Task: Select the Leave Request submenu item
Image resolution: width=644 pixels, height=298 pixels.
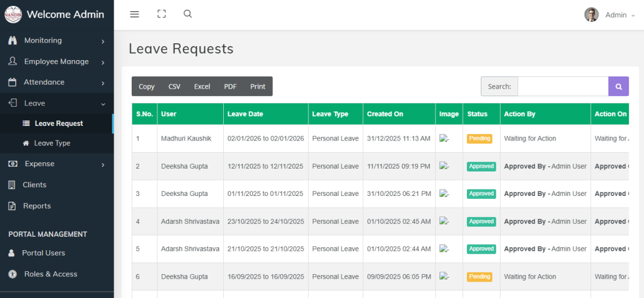Action: pos(57,123)
